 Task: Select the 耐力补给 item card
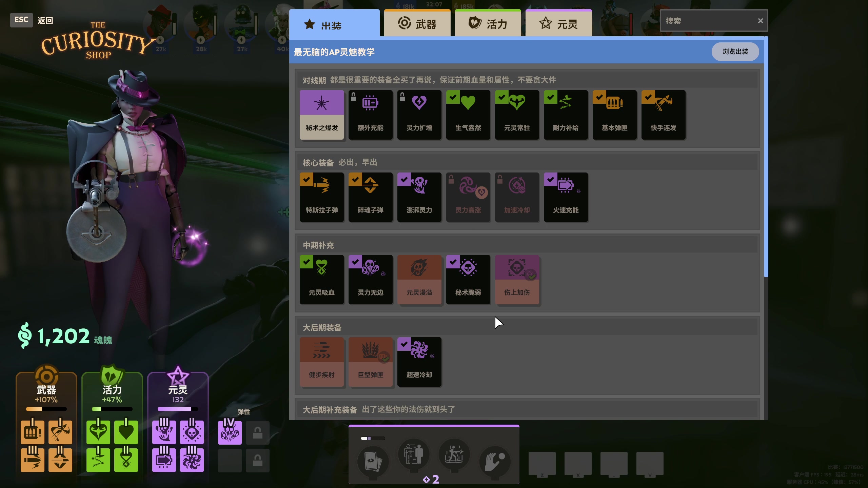click(x=566, y=115)
